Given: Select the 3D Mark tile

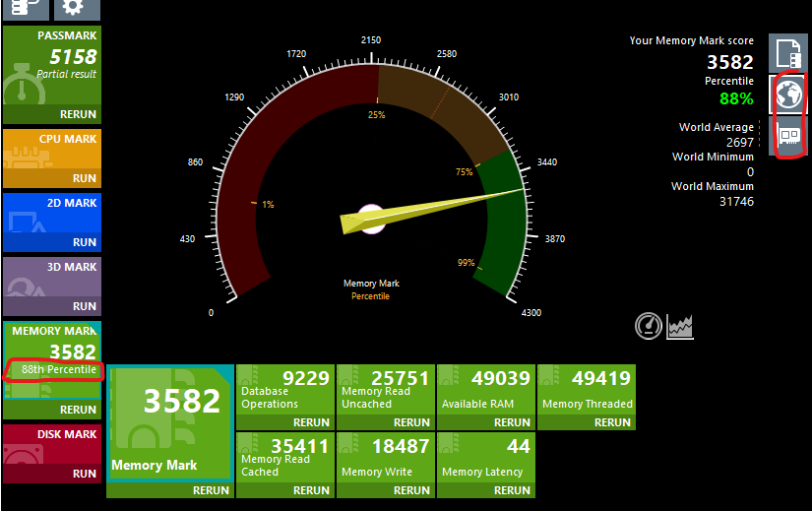Looking at the screenshot, I should 52,278.
